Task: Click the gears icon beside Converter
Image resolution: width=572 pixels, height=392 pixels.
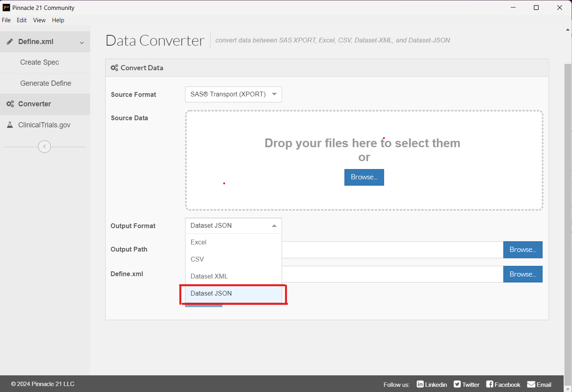Action: (x=10, y=104)
